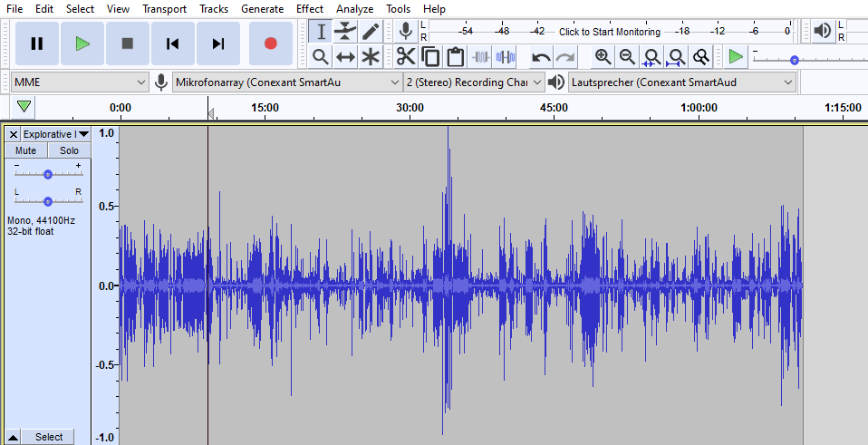Open the Tools menu
Screen dimensions: 868x445
pyautogui.click(x=398, y=9)
